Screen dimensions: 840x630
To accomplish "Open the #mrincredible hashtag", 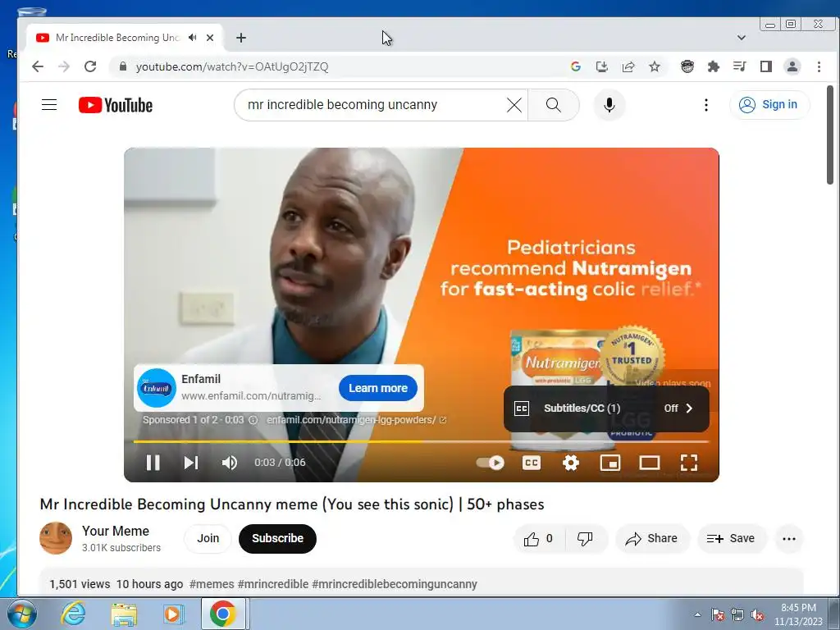I will (272, 584).
